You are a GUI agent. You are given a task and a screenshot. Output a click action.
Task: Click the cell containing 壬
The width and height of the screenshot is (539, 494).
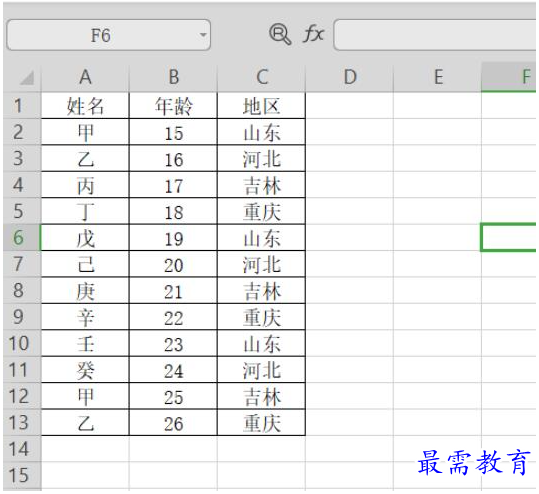tap(85, 343)
